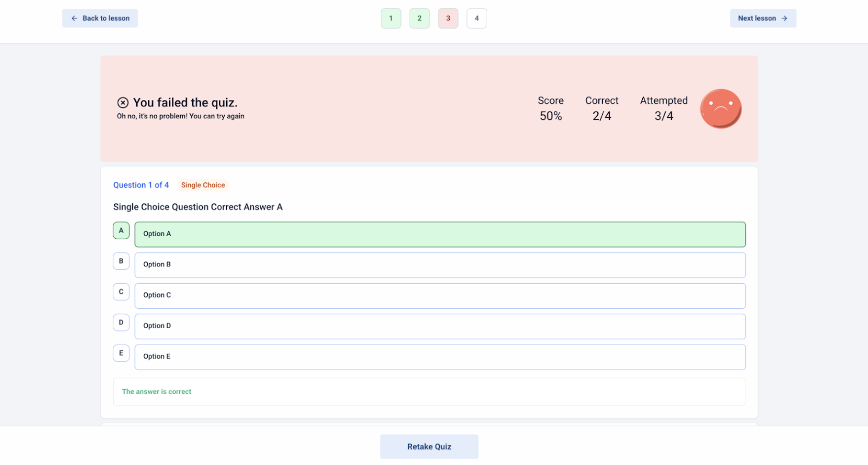The width and height of the screenshot is (868, 465).
Task: Select the letter B option badge
Action: tap(121, 261)
